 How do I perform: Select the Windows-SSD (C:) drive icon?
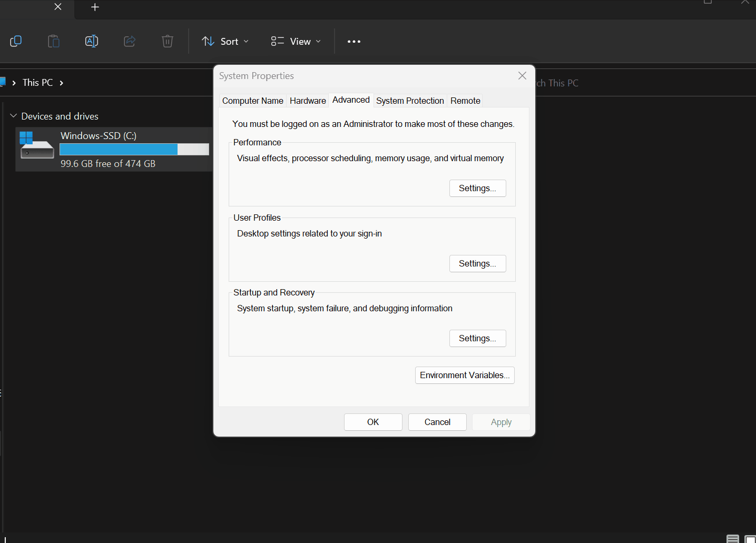click(37, 146)
